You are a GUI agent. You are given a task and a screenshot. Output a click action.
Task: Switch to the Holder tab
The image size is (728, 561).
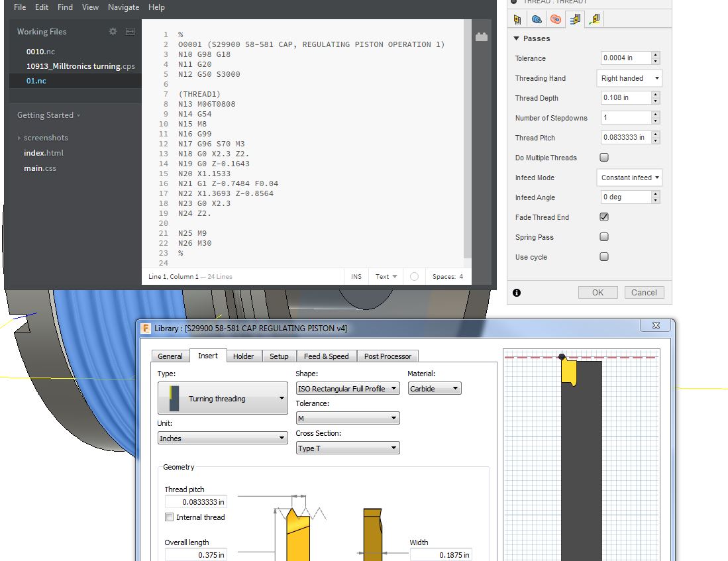(x=243, y=356)
